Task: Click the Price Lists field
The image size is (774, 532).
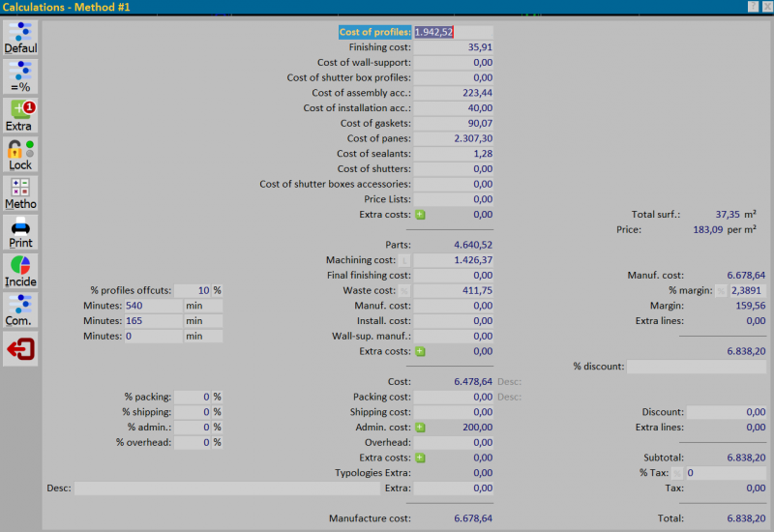Action: coord(453,199)
